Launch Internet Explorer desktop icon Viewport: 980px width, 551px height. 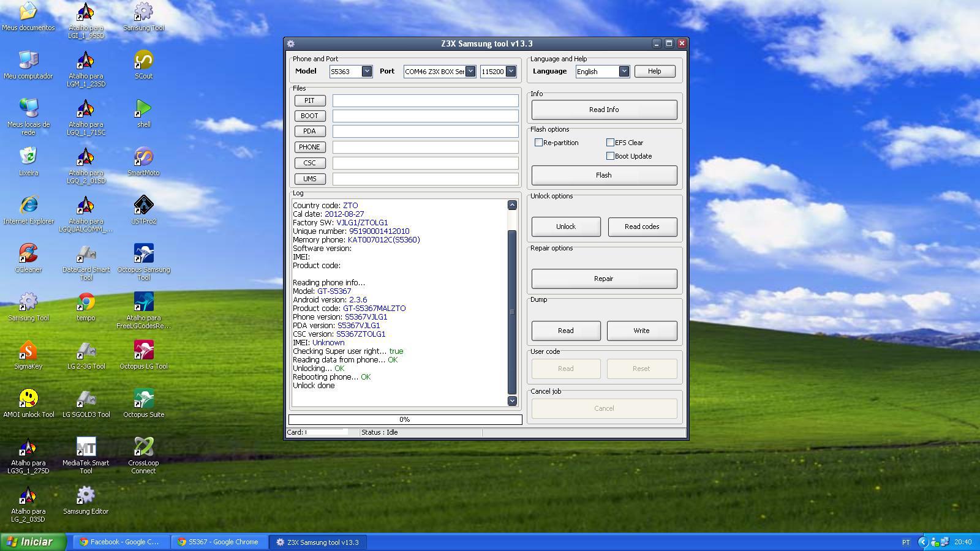(x=28, y=210)
